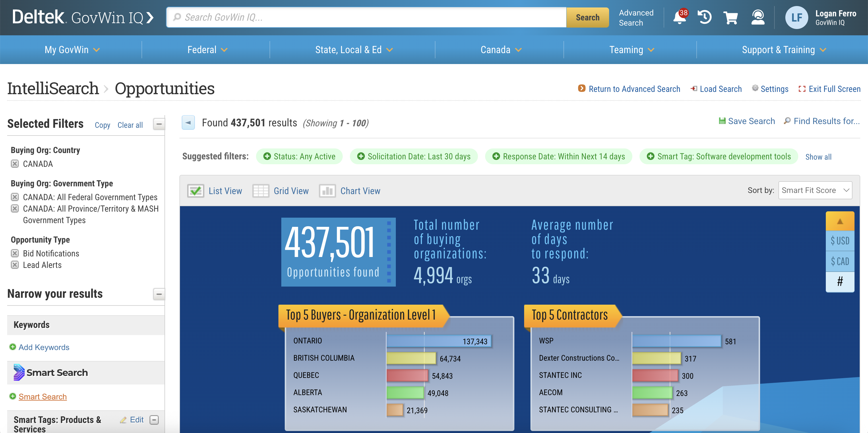
Task: Click the Find Results for magnifier icon
Action: (787, 121)
